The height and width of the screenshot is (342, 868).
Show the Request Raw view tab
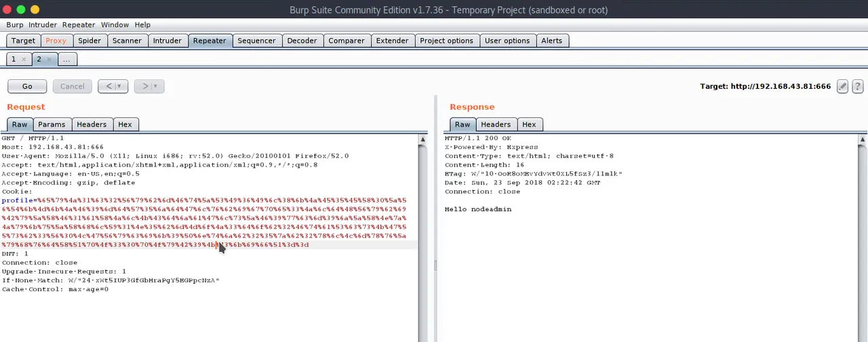point(20,125)
